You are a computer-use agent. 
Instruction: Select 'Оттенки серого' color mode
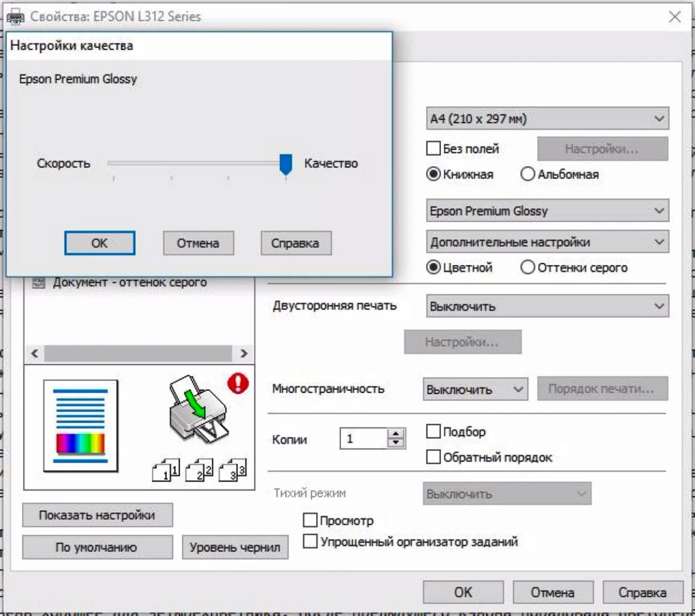pyautogui.click(x=527, y=267)
